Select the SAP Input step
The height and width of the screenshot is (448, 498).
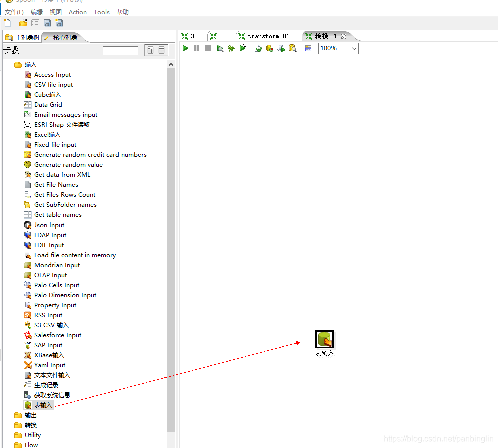pyautogui.click(x=43, y=345)
